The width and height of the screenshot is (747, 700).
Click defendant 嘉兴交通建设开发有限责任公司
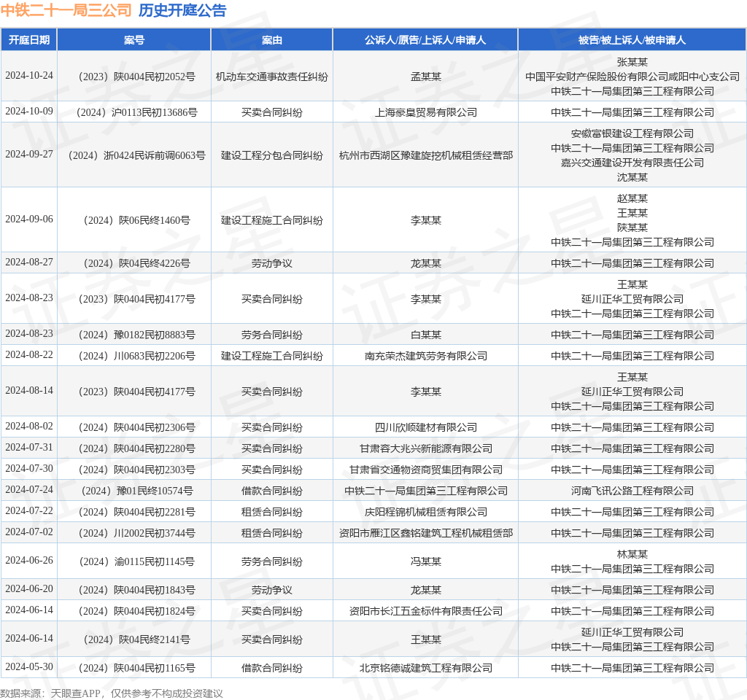[632, 163]
